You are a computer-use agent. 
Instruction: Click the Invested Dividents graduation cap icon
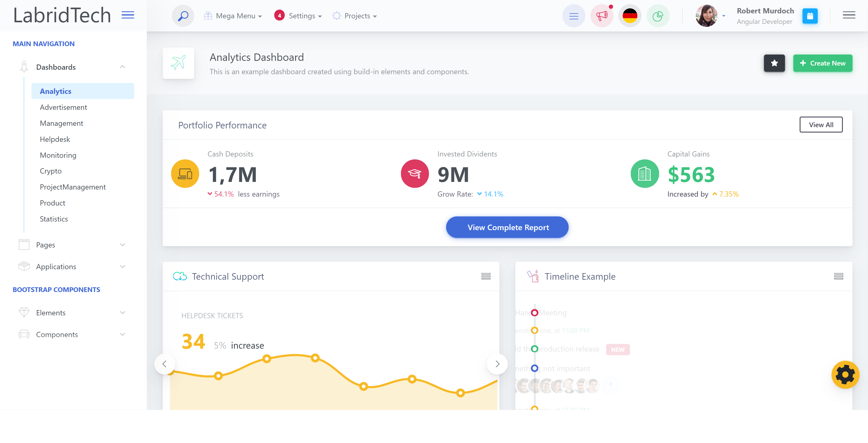(x=415, y=174)
